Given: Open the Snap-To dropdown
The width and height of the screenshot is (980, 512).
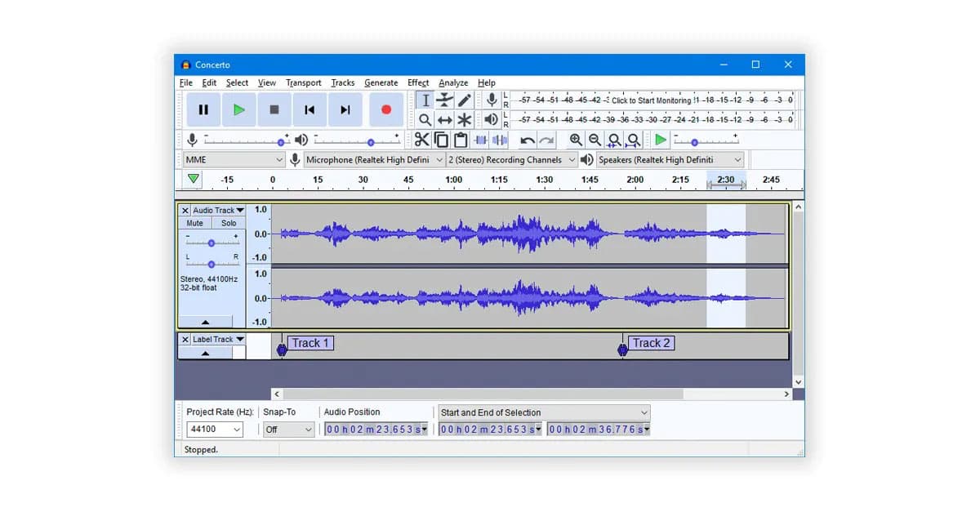Looking at the screenshot, I should click(288, 429).
